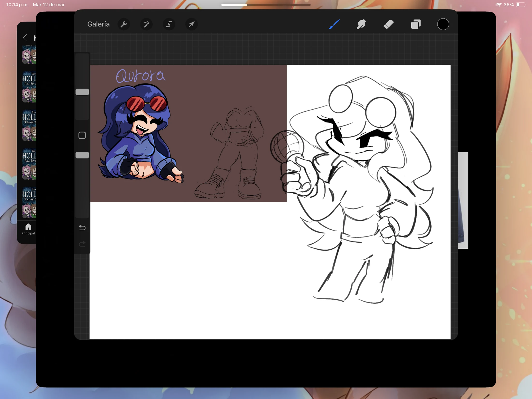Open the black active color picker
The width and height of the screenshot is (532, 399).
443,24
